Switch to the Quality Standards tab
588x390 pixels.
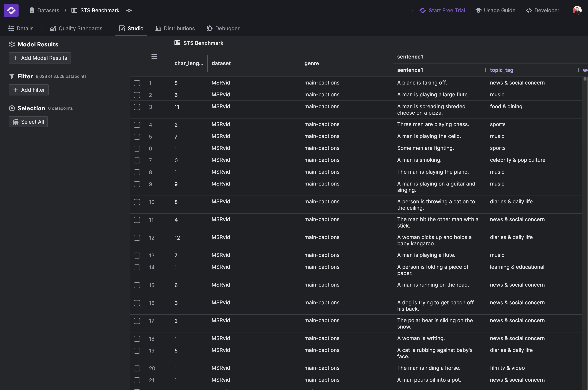[76, 28]
